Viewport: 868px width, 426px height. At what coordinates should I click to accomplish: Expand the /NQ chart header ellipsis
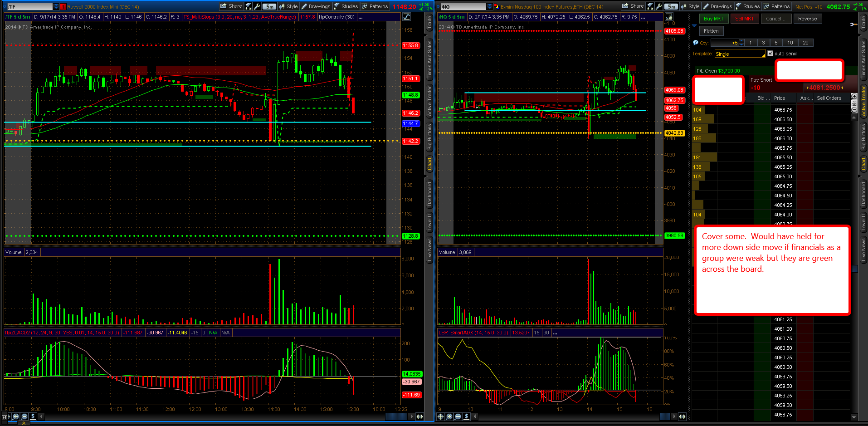click(643, 17)
